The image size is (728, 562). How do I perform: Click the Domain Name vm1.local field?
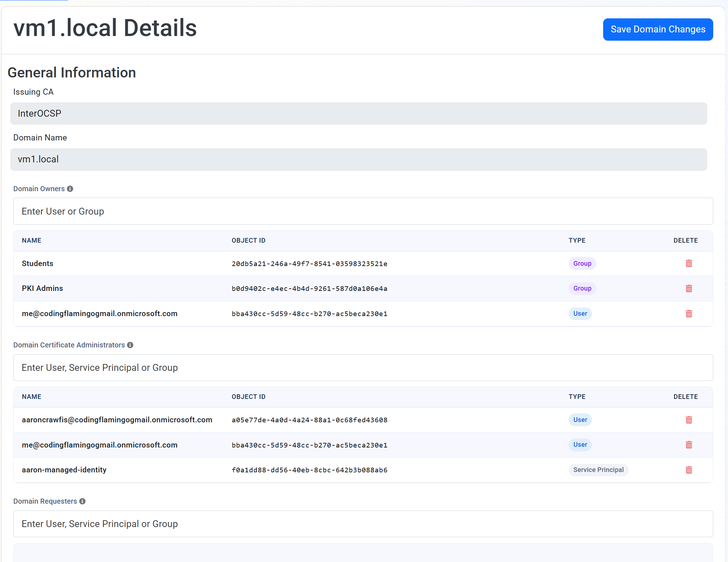point(358,159)
